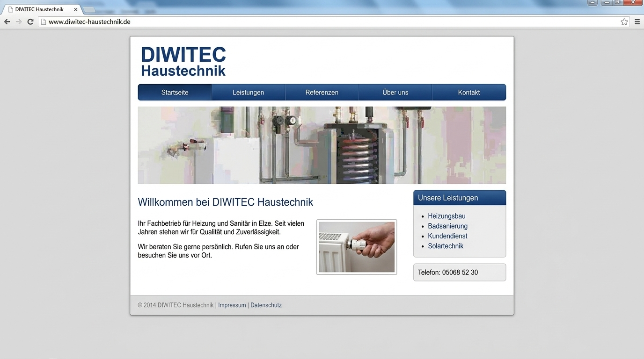Click the browser back arrow
Screen dimensions: 644x359
click(x=7, y=22)
